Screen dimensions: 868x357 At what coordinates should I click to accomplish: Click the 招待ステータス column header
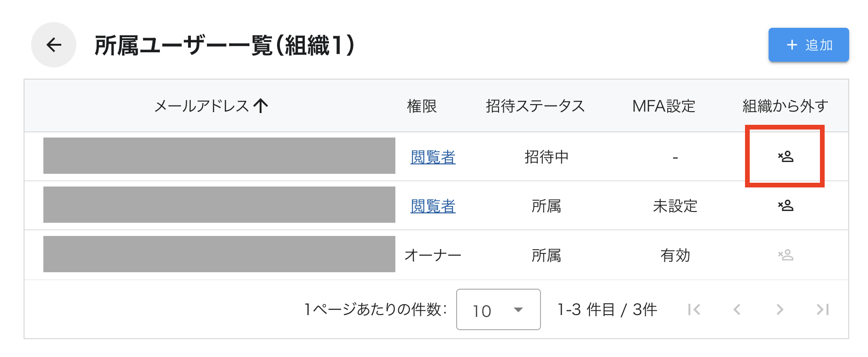coord(535,106)
